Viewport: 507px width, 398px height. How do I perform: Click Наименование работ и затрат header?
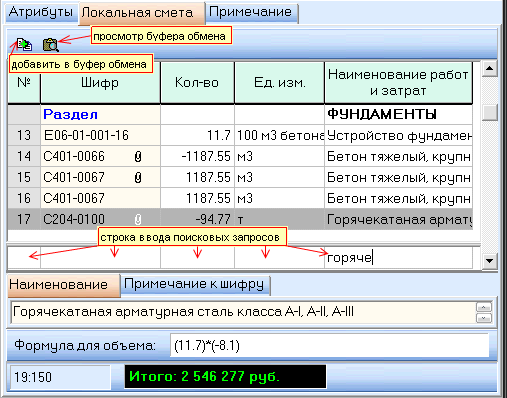pos(398,83)
